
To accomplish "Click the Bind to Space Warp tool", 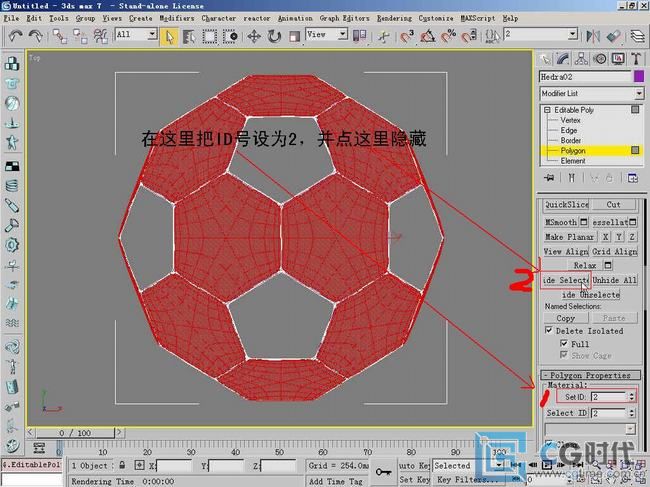I will click(x=100, y=36).
